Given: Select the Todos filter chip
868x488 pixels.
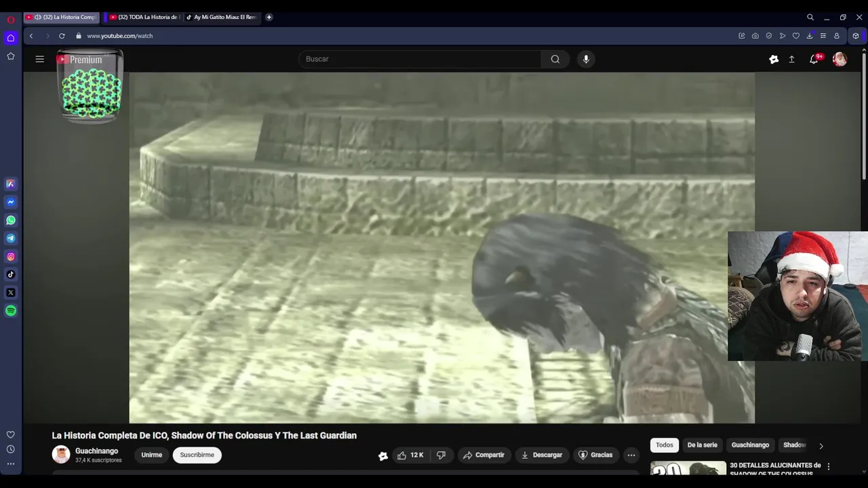Looking at the screenshot, I should click(x=665, y=445).
